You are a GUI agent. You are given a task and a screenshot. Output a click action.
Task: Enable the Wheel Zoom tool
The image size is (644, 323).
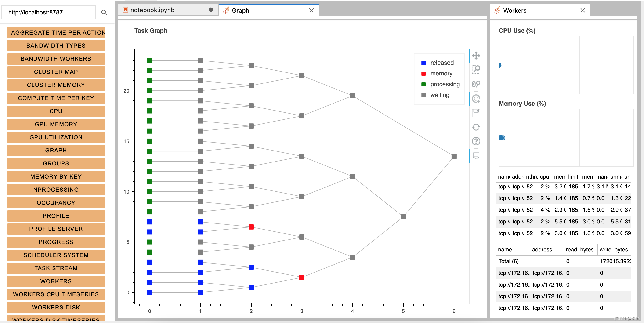tap(476, 84)
